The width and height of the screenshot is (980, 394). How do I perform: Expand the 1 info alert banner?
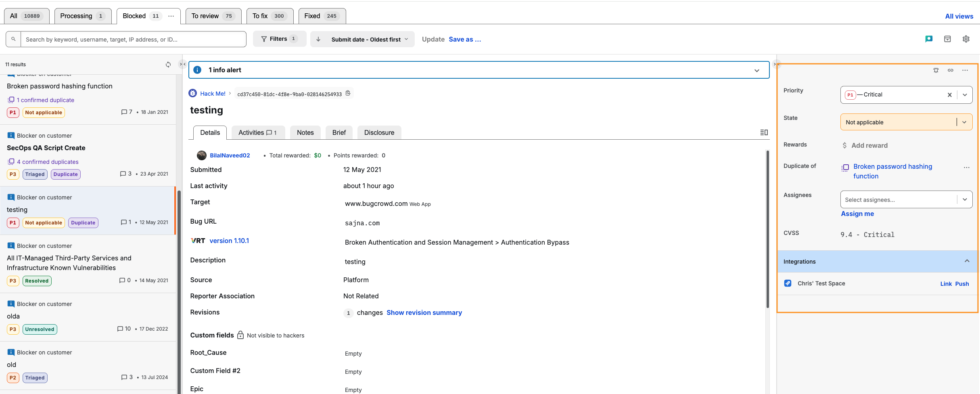point(756,70)
